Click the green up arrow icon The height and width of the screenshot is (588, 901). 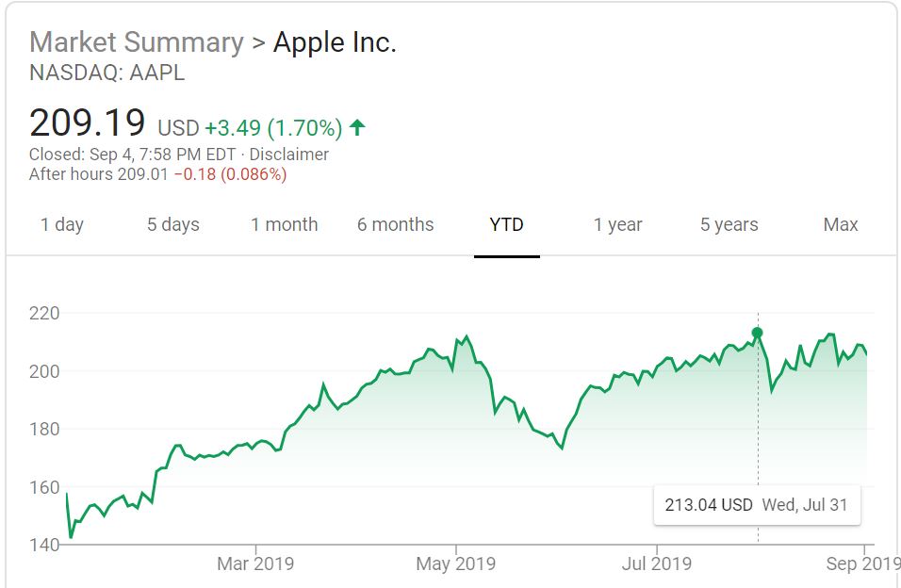click(x=357, y=127)
